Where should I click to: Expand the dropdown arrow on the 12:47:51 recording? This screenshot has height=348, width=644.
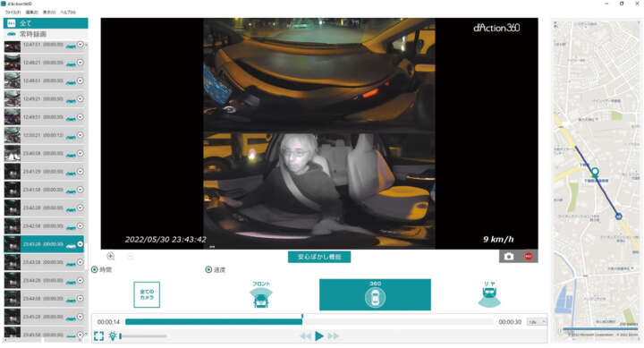tap(80, 45)
